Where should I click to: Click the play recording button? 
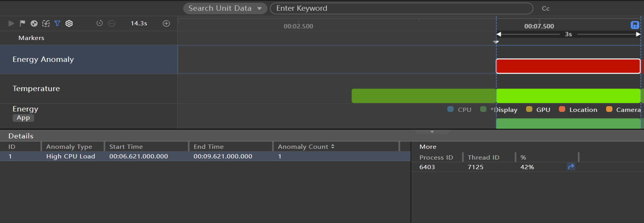click(11, 23)
